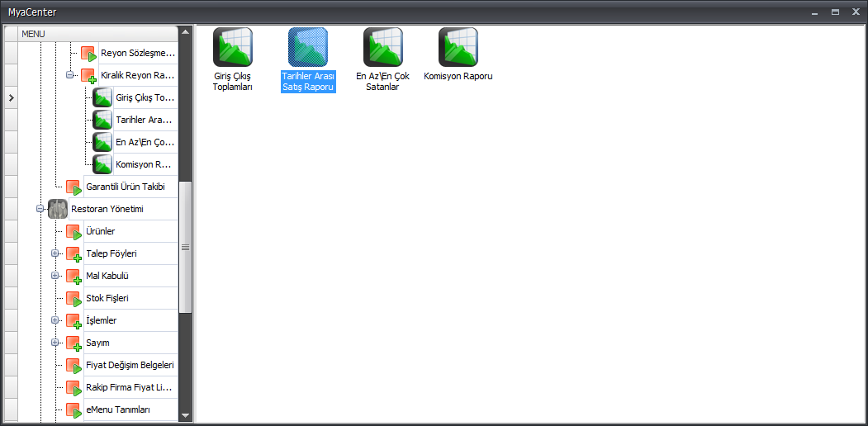Open the Giriş Çıkış Toplamları report icon in main pane

(233, 47)
